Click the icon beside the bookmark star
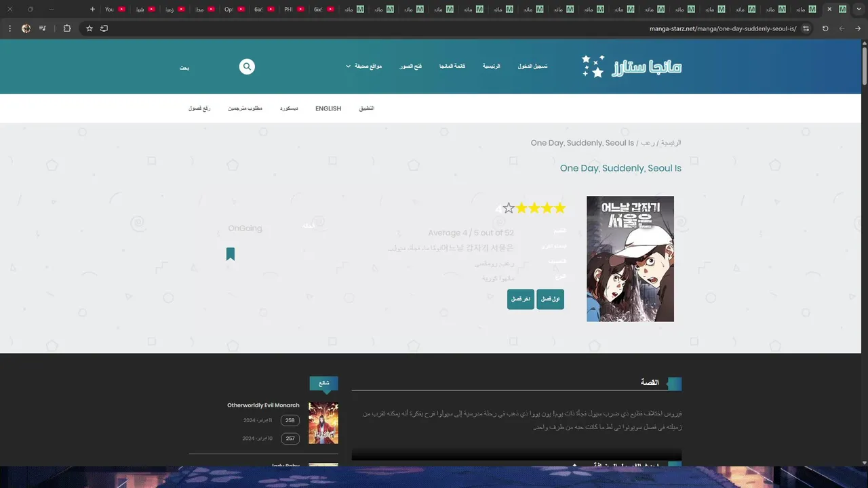 click(104, 28)
